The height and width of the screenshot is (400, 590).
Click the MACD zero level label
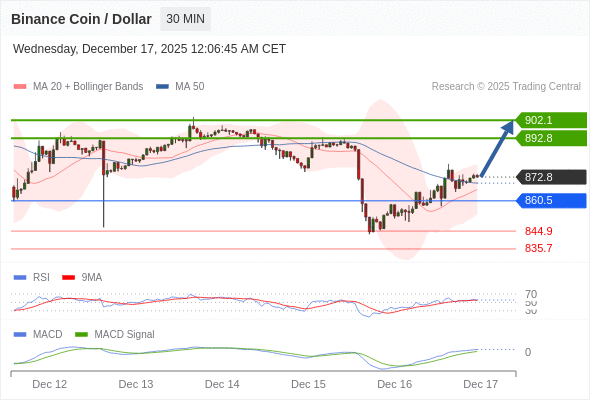[x=528, y=352]
